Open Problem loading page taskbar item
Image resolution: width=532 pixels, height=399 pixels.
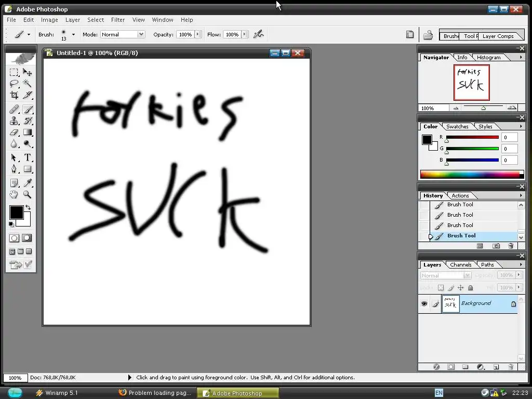(x=155, y=393)
